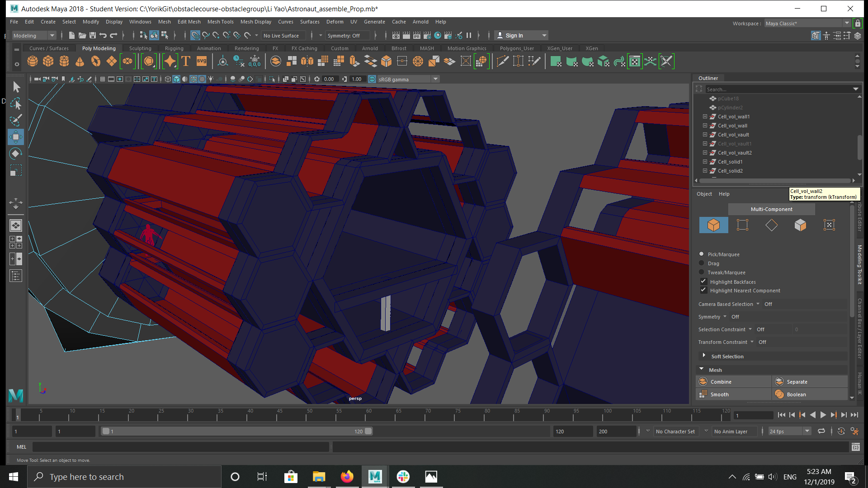Click the polygon sphere shelf icon
The image size is (868, 488).
pos(33,61)
